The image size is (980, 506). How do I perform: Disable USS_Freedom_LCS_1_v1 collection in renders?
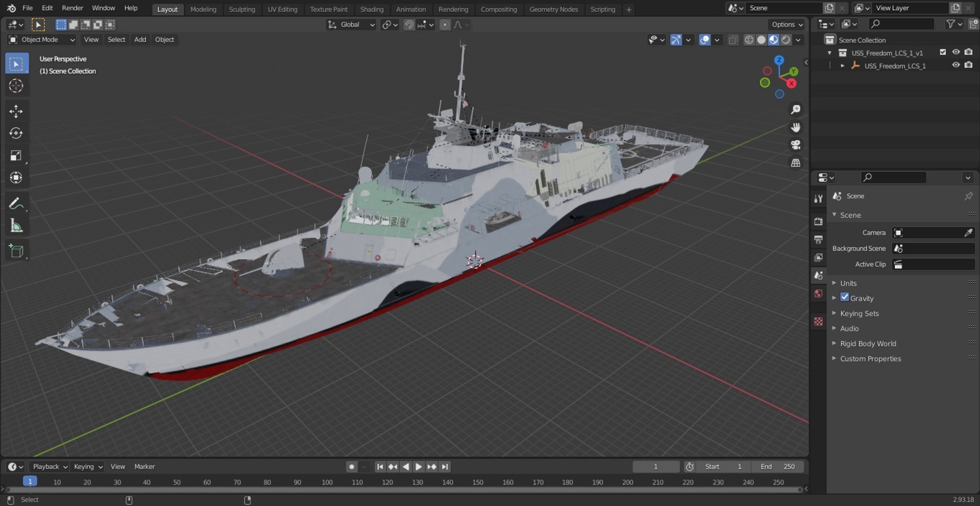968,52
